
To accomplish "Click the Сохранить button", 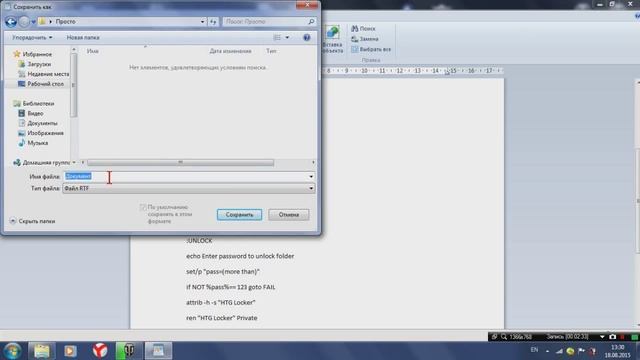I will pyautogui.click(x=239, y=215).
